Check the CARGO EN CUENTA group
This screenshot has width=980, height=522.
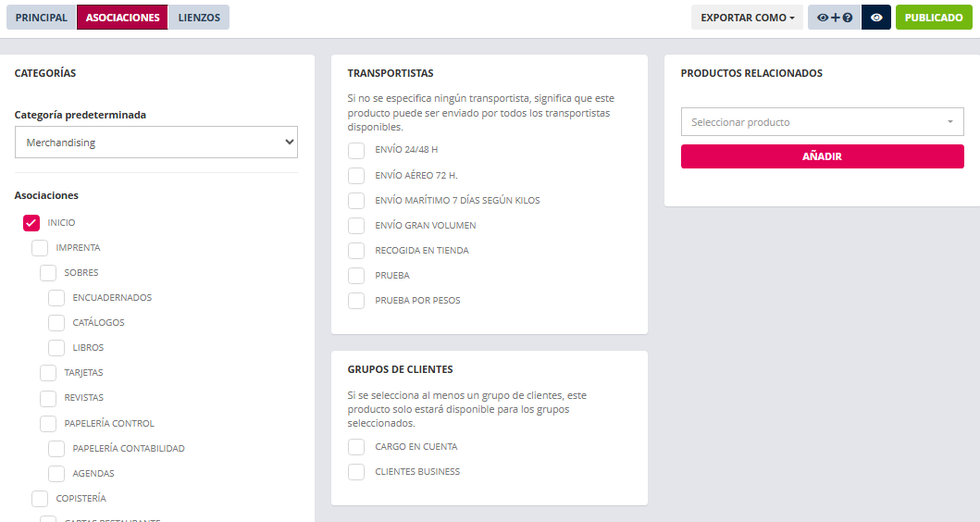point(356,447)
